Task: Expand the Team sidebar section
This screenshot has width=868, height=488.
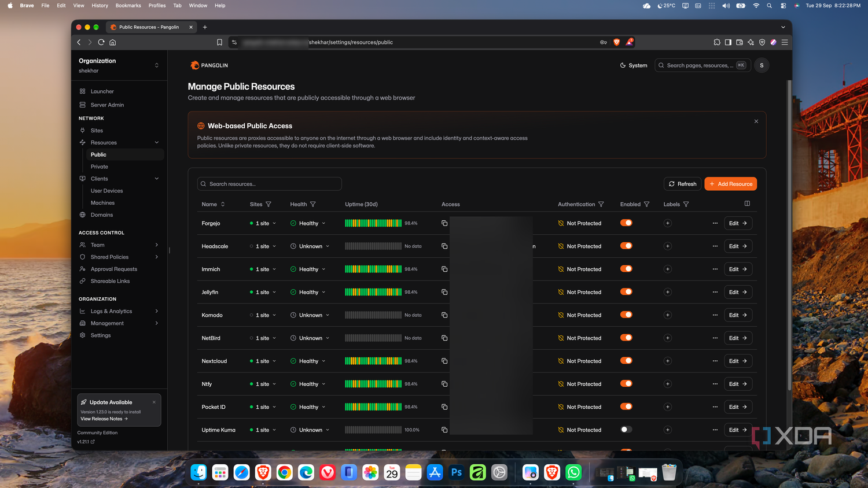Action: tap(156, 245)
